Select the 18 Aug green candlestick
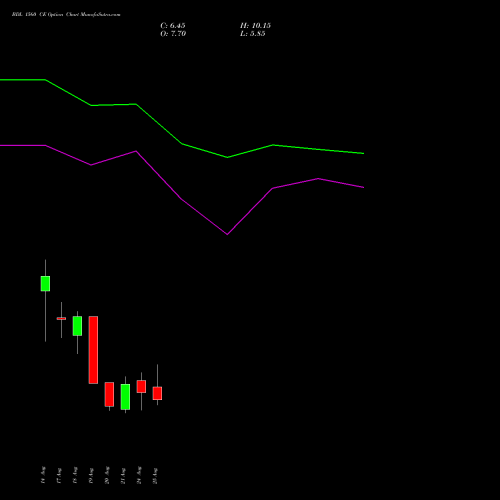 (x=77, y=326)
